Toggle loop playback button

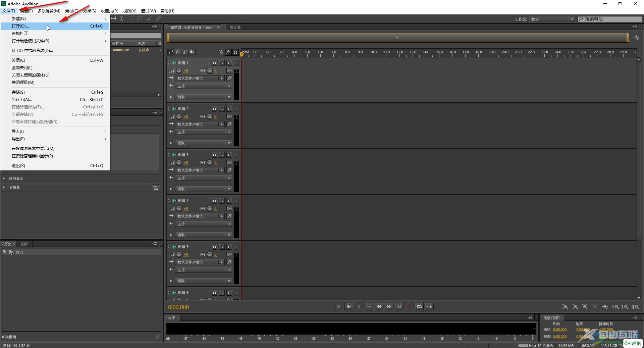tap(419, 306)
